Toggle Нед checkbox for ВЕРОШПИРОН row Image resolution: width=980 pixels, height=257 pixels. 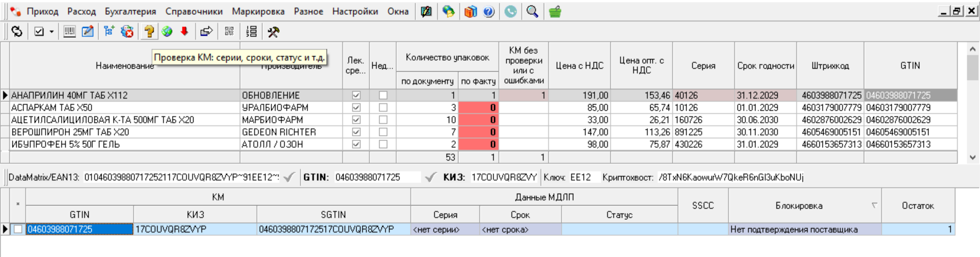tap(383, 132)
